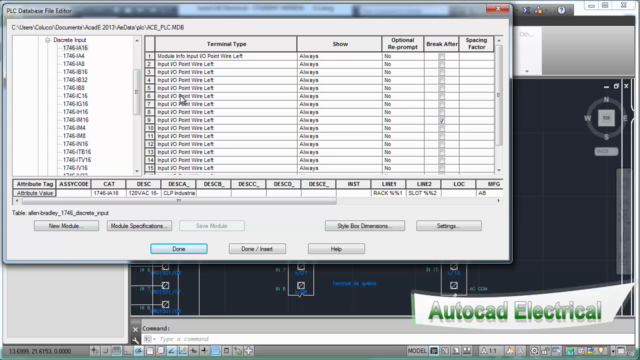Viewport: 640px width, 360px height.
Task: Click attribute table horizontal scrollbar thumb
Action: click(179, 201)
